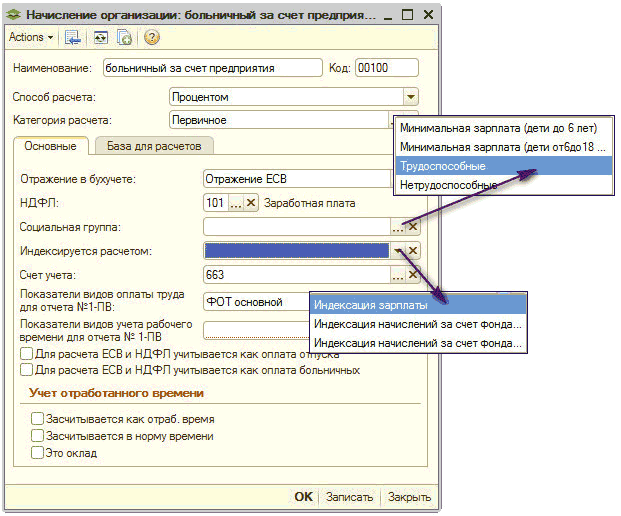
Task: Click the first toolbar icon after Actions
Action: pos(74,37)
